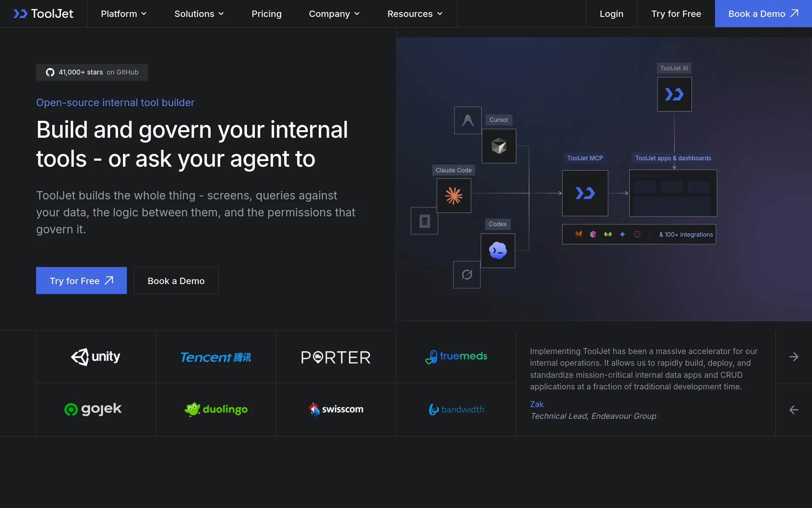Screen dimensions: 812x508
Task: Click the arch-shaped icon tile above Cursor
Action: (468, 120)
